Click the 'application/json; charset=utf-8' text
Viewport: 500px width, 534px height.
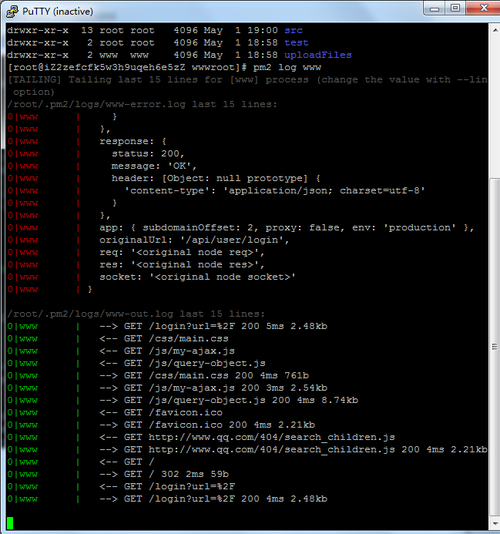click(324, 191)
